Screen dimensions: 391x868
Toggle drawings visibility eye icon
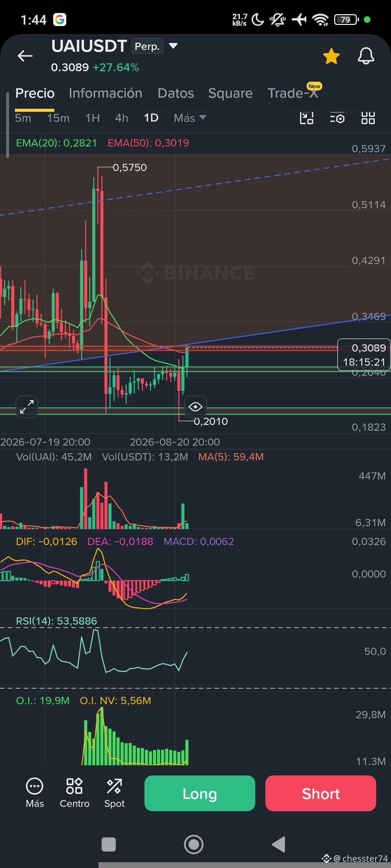click(195, 407)
